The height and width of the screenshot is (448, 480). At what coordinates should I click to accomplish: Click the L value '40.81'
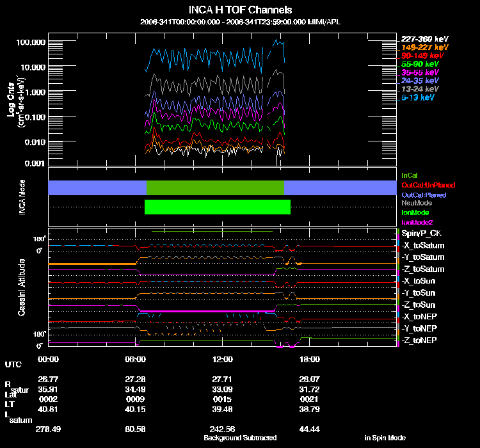pos(48,410)
